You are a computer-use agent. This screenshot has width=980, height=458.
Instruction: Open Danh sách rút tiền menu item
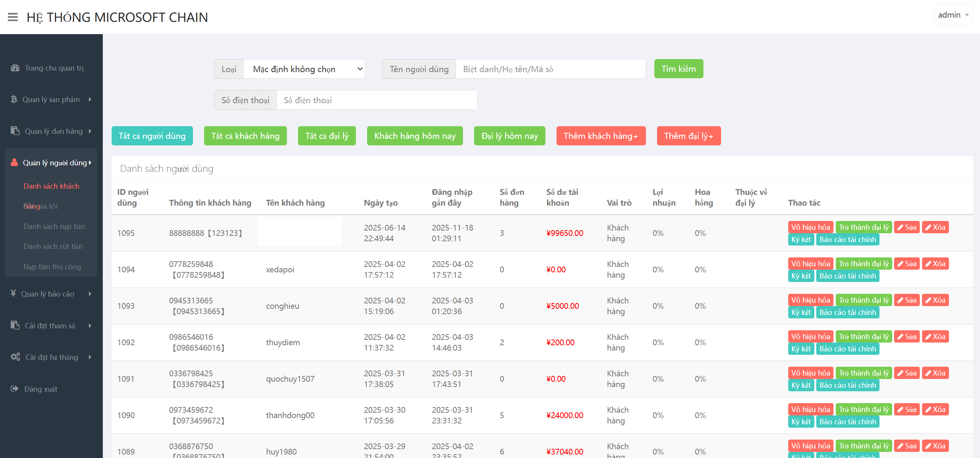(x=53, y=246)
